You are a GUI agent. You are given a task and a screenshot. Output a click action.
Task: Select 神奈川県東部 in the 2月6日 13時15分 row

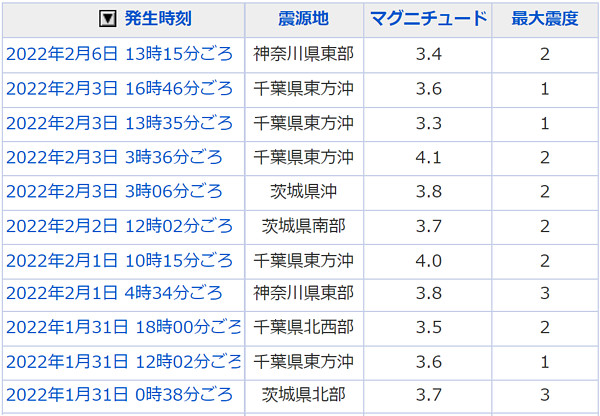pos(303,54)
